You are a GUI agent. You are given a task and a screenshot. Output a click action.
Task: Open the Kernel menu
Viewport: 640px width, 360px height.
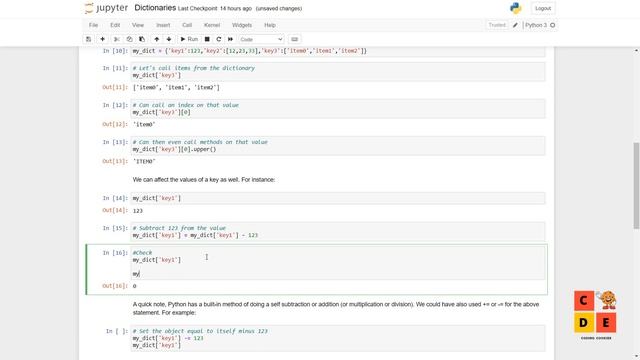(212, 25)
